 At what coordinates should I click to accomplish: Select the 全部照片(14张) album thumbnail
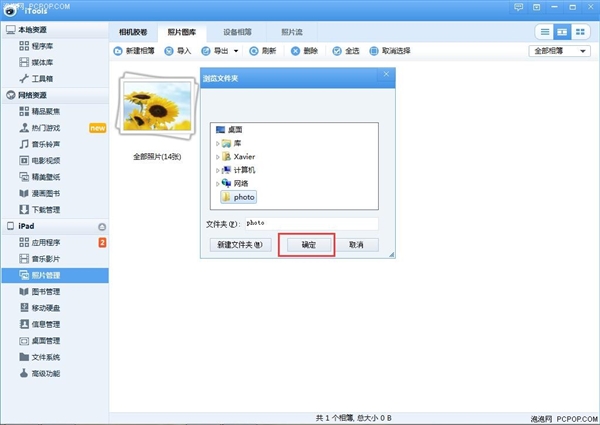coord(157,105)
